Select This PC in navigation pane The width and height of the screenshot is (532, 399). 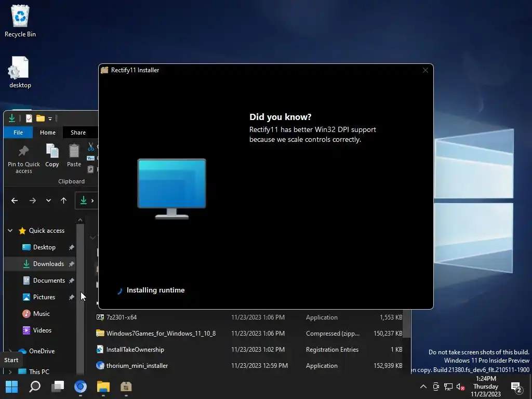[39, 371]
